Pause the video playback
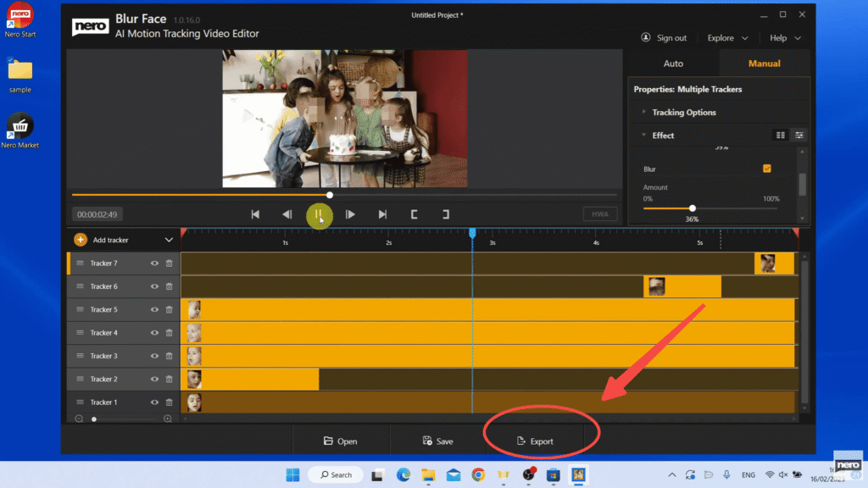The height and width of the screenshot is (488, 868). pos(319,214)
